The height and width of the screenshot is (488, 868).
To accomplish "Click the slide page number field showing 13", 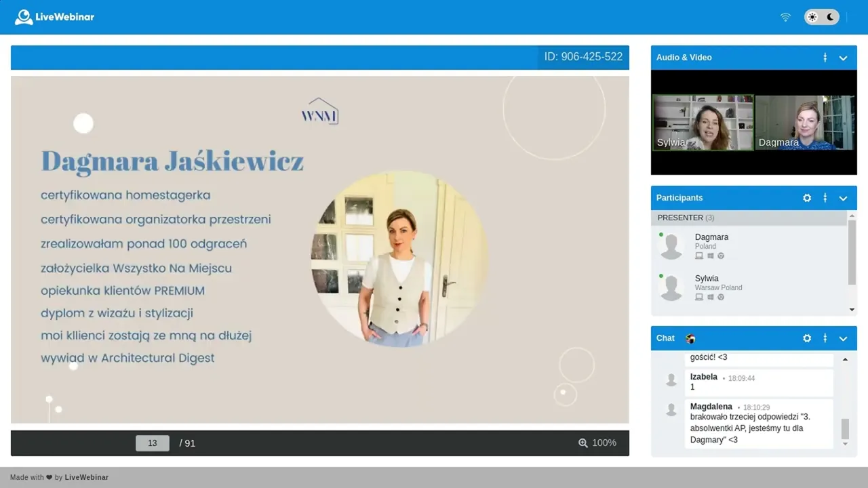I will [x=153, y=443].
